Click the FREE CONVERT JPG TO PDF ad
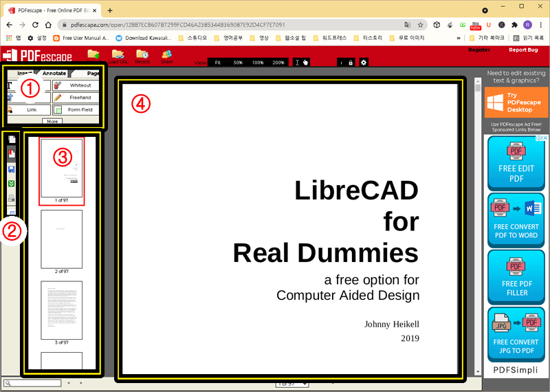The width and height of the screenshot is (550, 392). [516, 335]
